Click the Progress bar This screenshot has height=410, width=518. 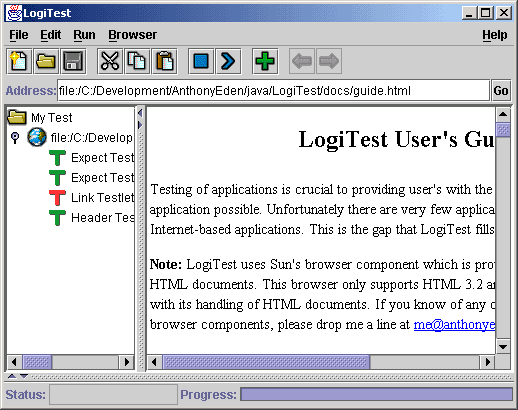pos(376,394)
